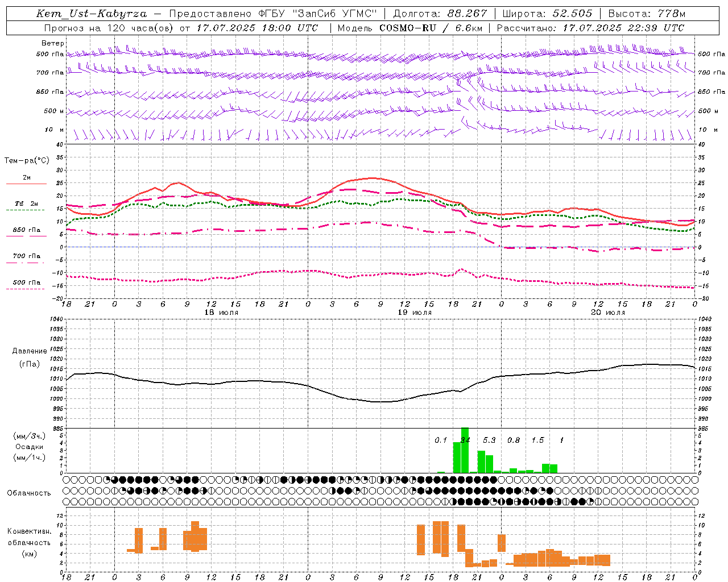Image resolution: width=728 pixels, height=582 pixels.
Task: Click the Ветер wind section label
Action: 53,43
